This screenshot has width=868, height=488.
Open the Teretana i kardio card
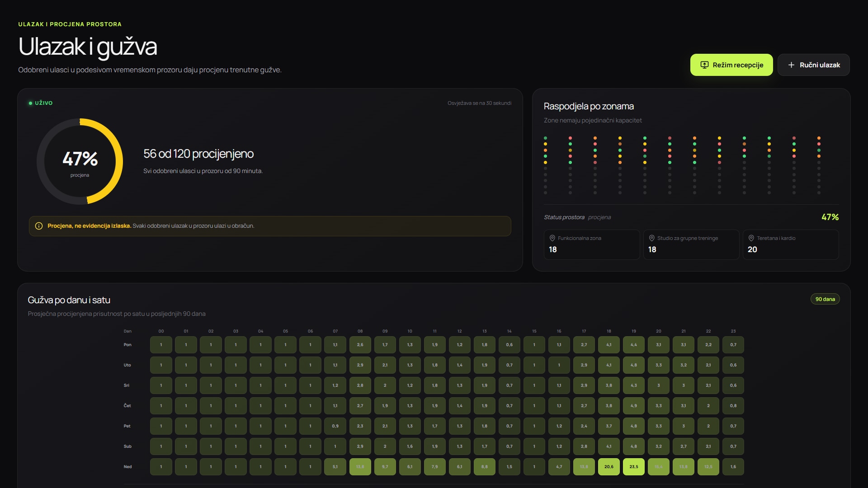click(791, 244)
